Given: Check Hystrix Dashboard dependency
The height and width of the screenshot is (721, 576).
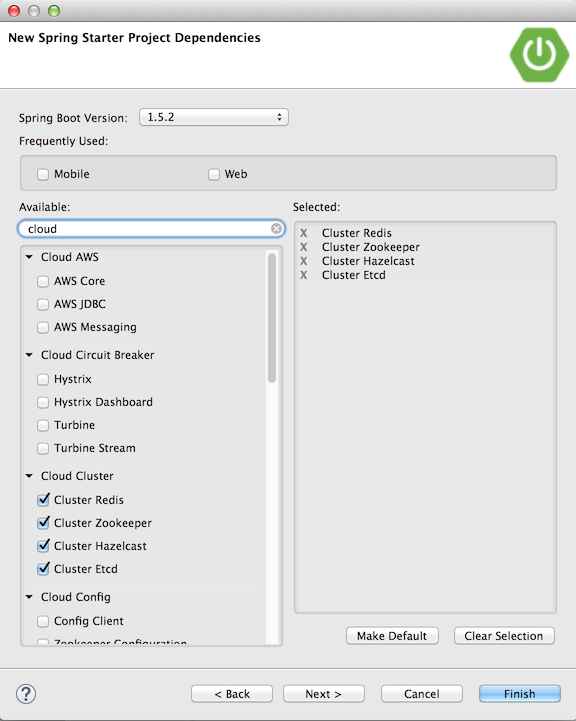Looking at the screenshot, I should pos(43,402).
